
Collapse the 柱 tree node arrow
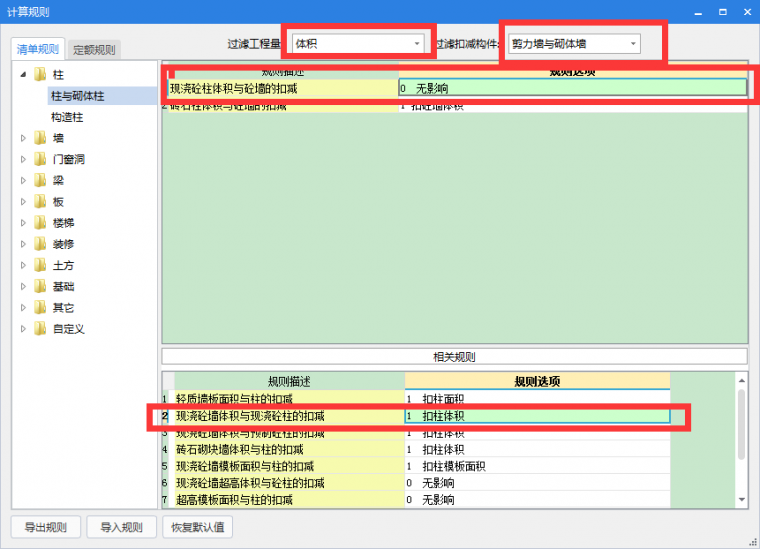(x=23, y=75)
